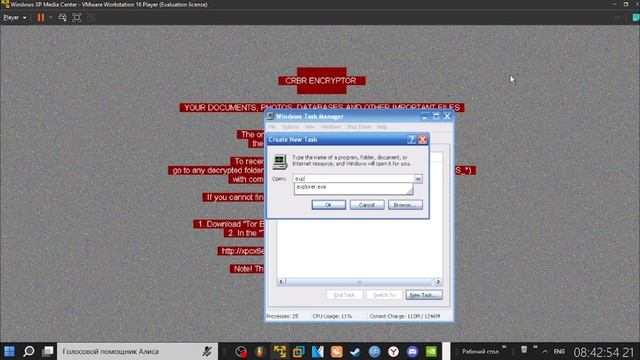Open the orange-brown taskbar app icon
640x360 pixels.
[260, 351]
